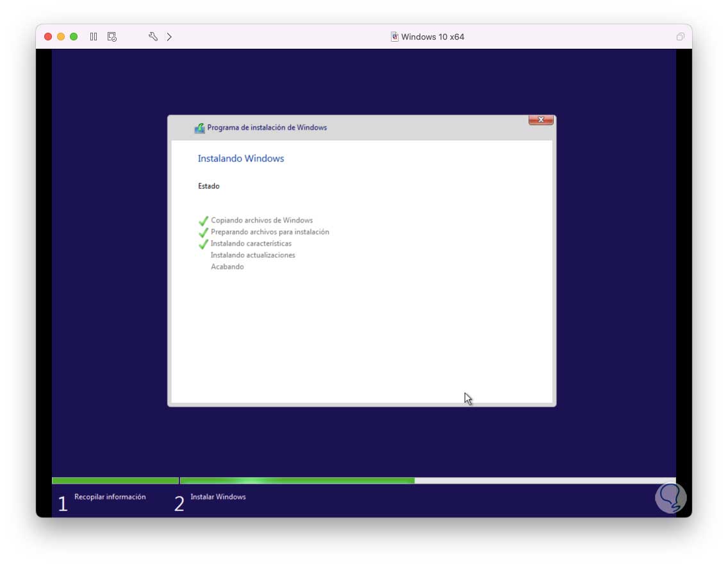Click the 'Windows 10 x64' window title

point(433,37)
